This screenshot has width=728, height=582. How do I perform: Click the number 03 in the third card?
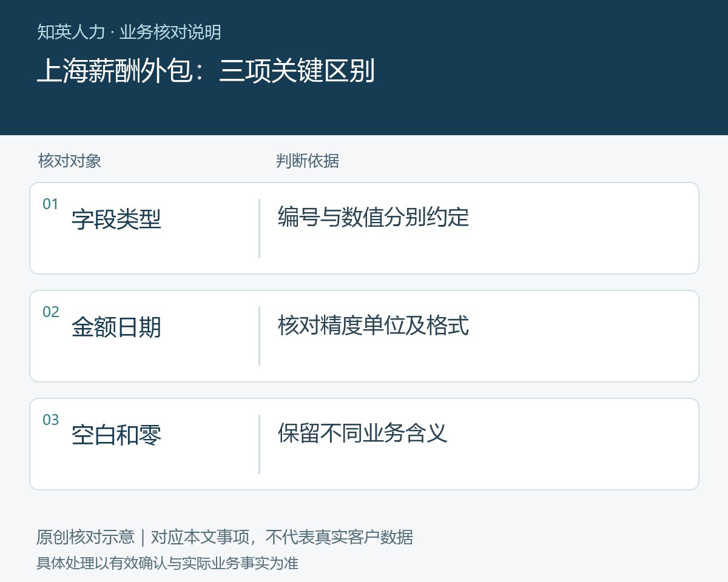(x=50, y=420)
